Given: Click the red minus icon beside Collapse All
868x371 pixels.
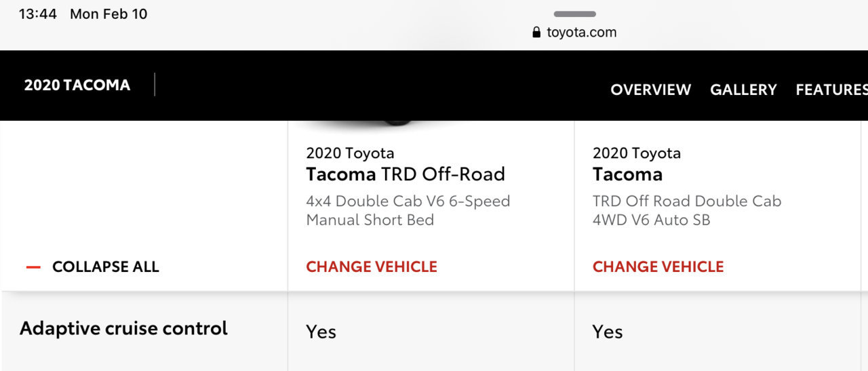Looking at the screenshot, I should click(33, 267).
